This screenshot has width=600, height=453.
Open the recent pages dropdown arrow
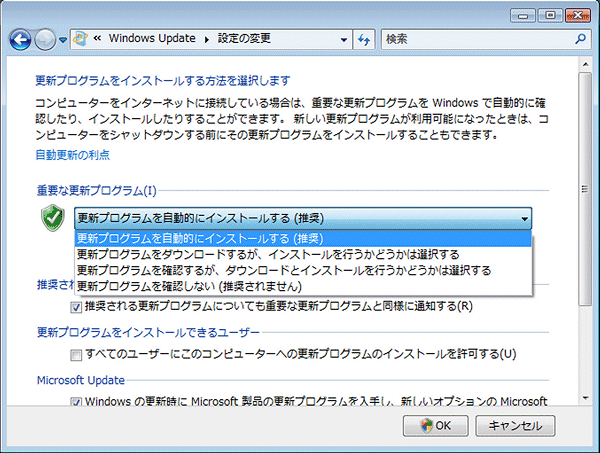pos(63,39)
